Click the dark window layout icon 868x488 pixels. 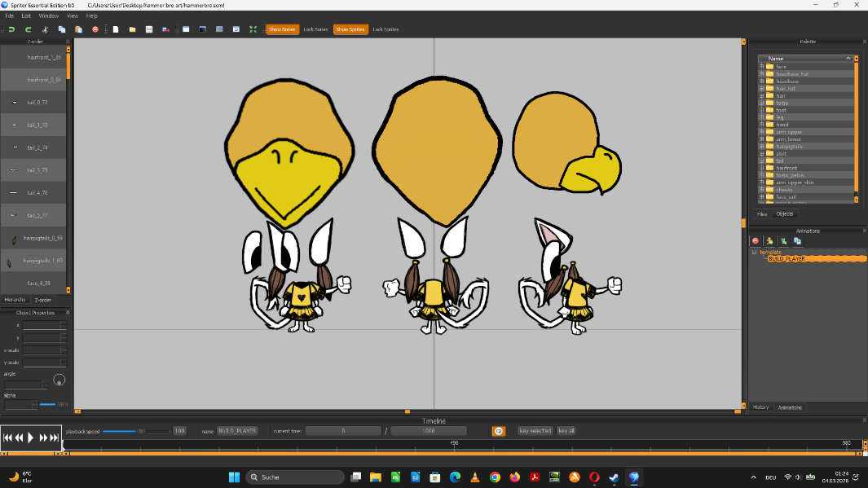click(203, 29)
